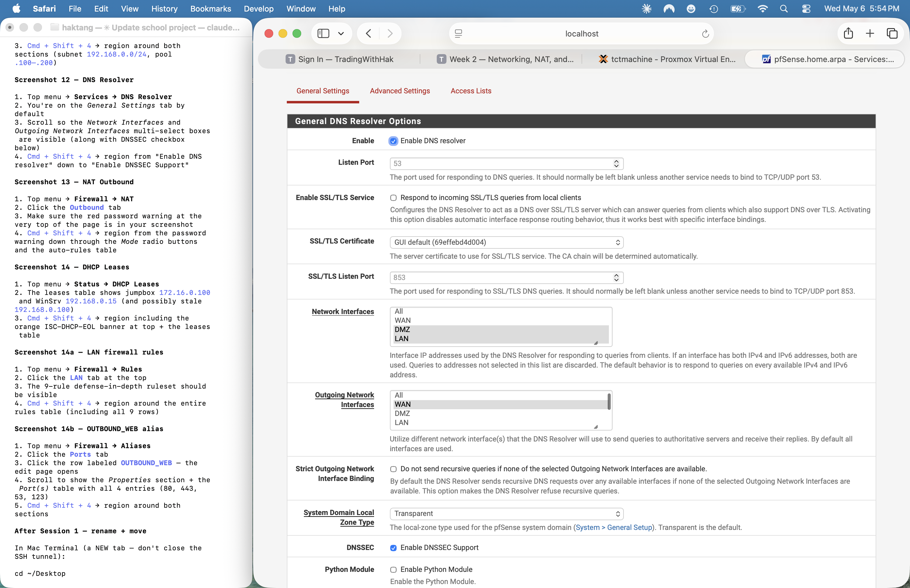Open Safari Bookmarks menu
This screenshot has width=910, height=588.
[x=210, y=9]
